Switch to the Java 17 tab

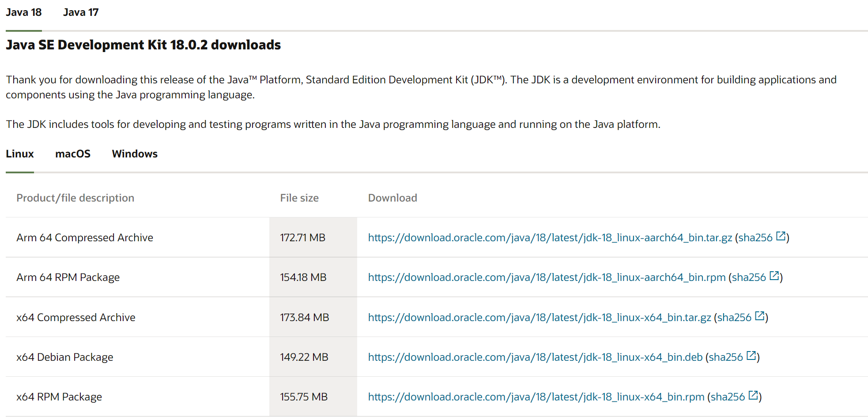[x=81, y=12]
